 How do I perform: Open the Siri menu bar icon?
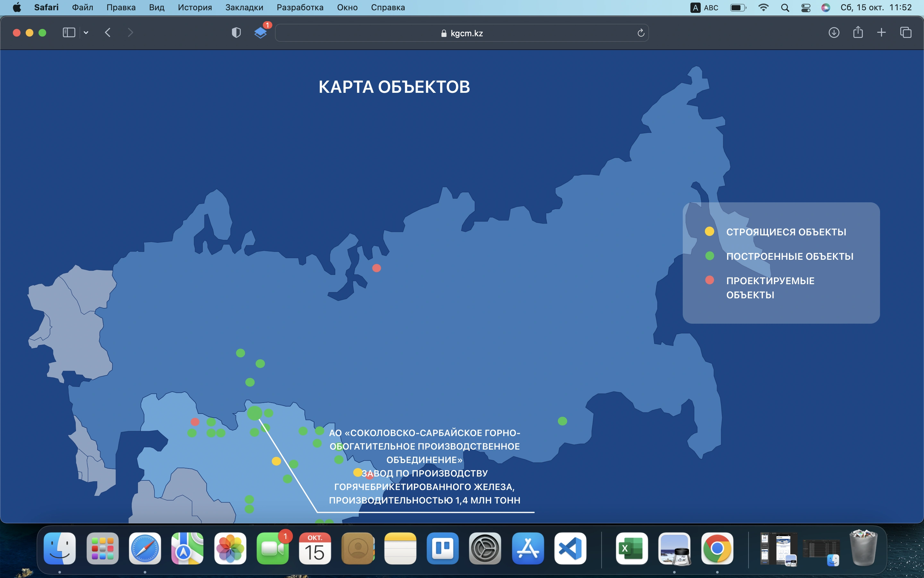pyautogui.click(x=826, y=8)
